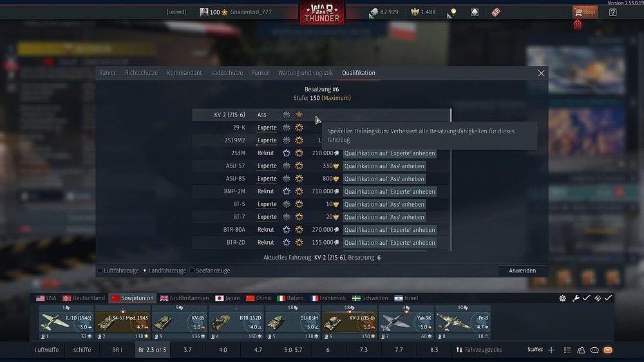This screenshot has height=362, width=644.
Task: Raise BT-5 qualification to Ass
Action: click(x=384, y=204)
